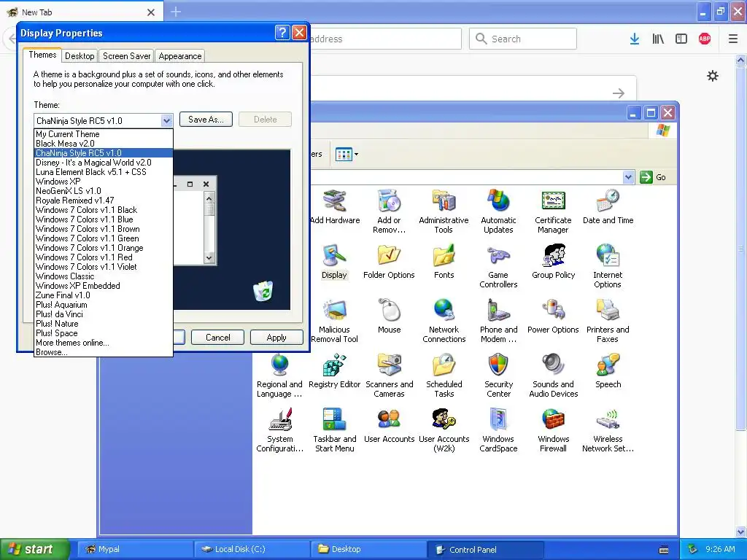Open System Configuration icon

279,430
